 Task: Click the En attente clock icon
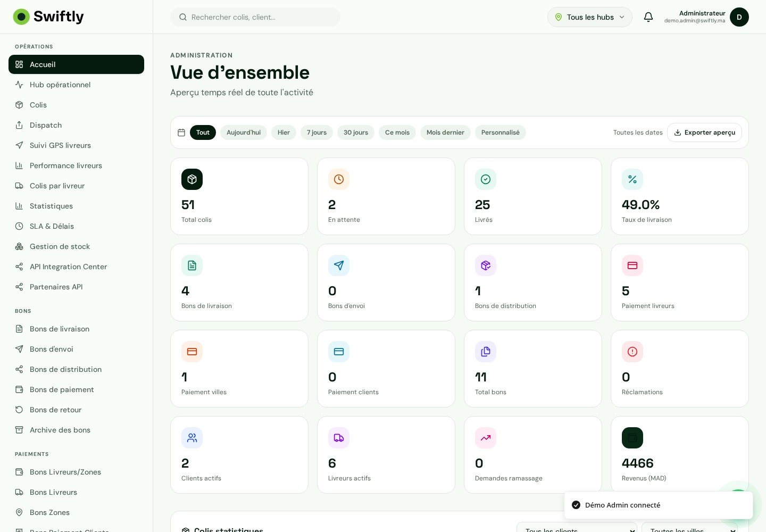(x=339, y=179)
